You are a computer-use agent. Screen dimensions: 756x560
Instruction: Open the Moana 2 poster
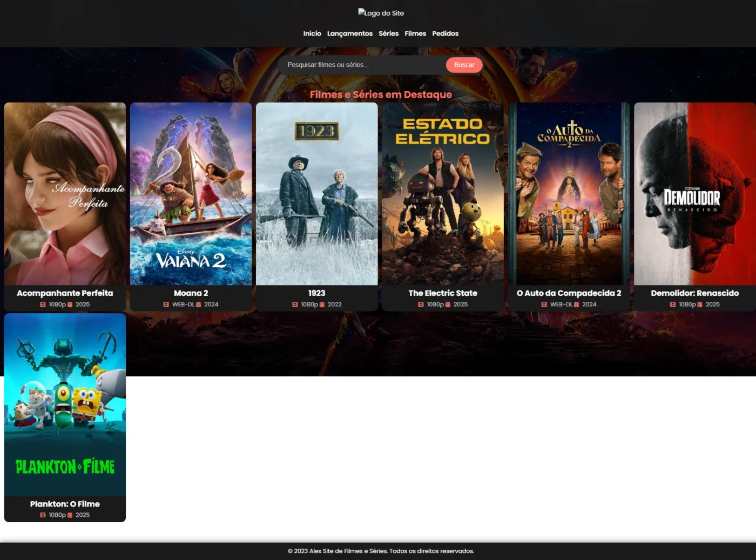point(191,194)
